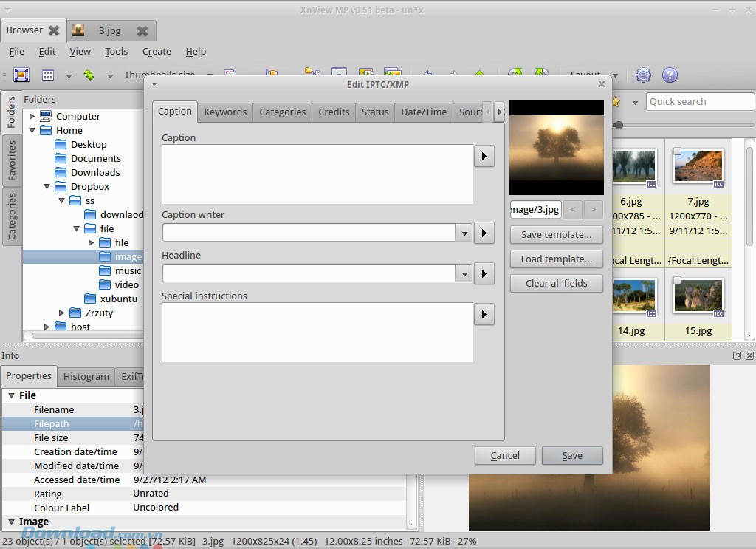Switch to the Keywords tab

pyautogui.click(x=225, y=112)
